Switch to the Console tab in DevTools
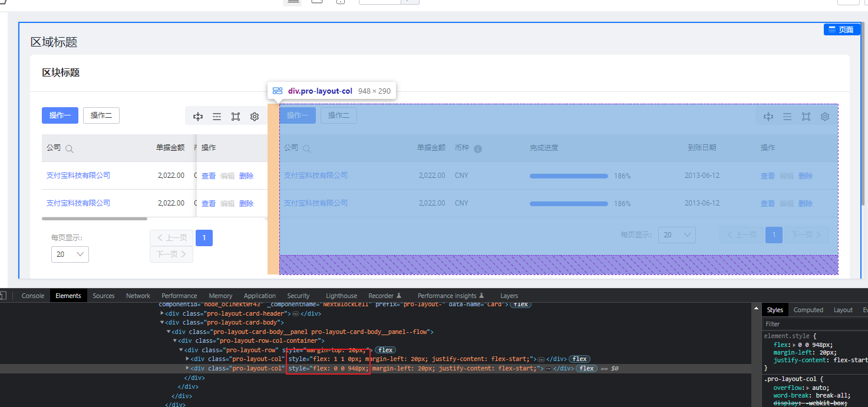Image resolution: width=868 pixels, height=407 pixels. pos(33,296)
